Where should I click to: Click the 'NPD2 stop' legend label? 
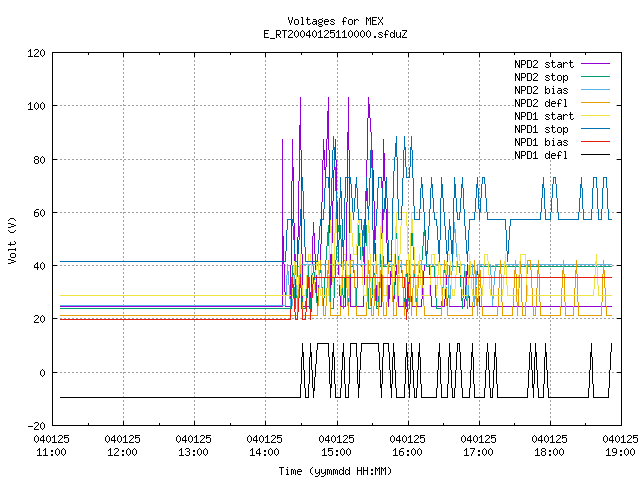[x=541, y=77]
